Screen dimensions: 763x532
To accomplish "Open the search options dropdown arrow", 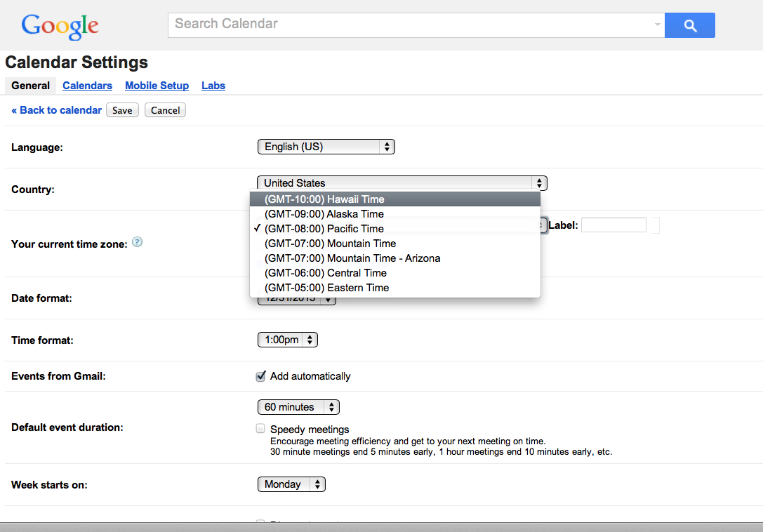I will coord(658,25).
